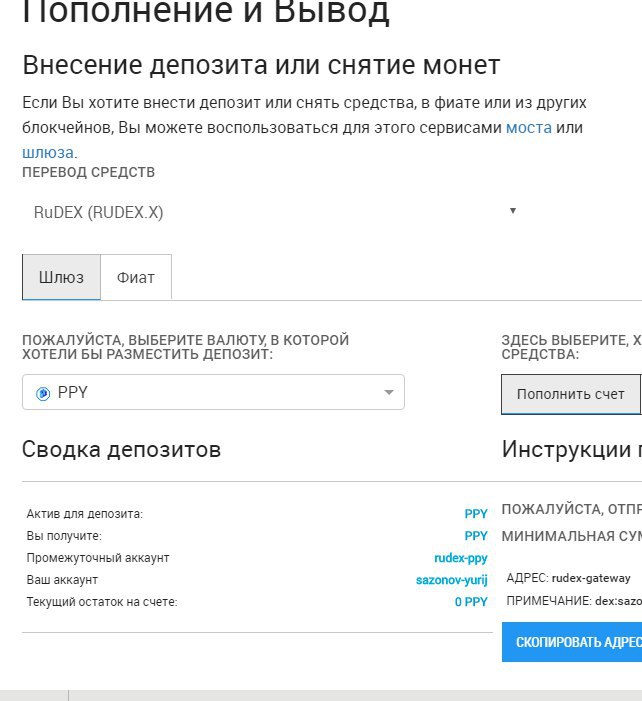Open the моста link
642x701 pixels.
click(x=528, y=128)
